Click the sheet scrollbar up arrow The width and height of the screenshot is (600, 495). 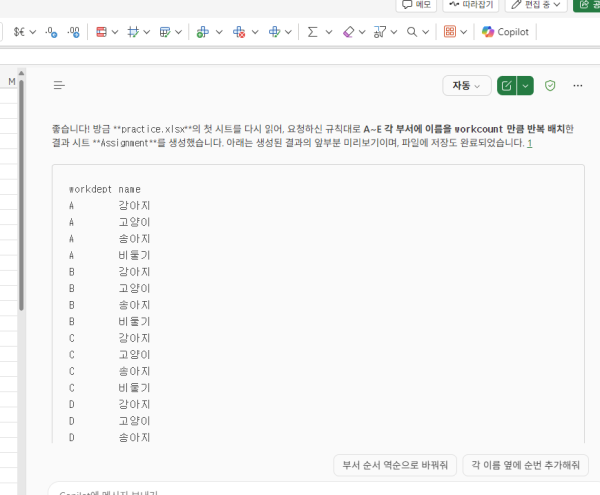pyautogui.click(x=21, y=73)
